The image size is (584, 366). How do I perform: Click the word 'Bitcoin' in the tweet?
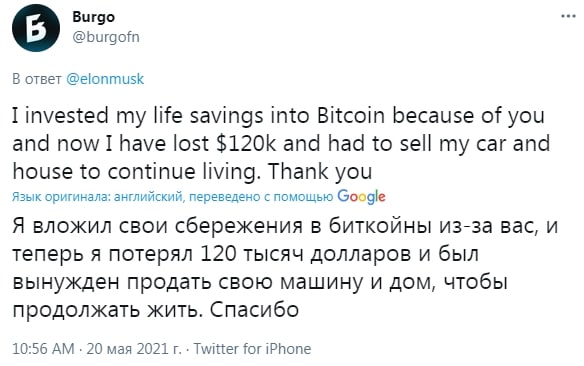tap(350, 115)
